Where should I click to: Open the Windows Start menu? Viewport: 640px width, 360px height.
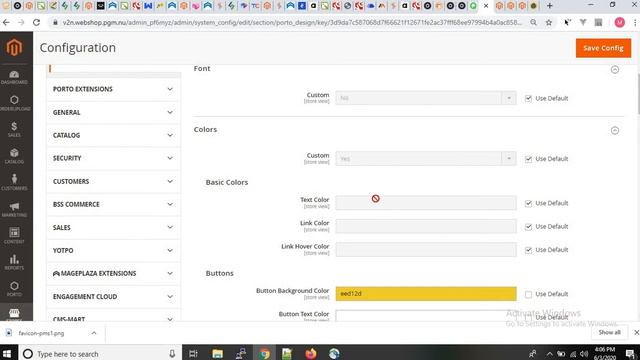[x=7, y=353]
